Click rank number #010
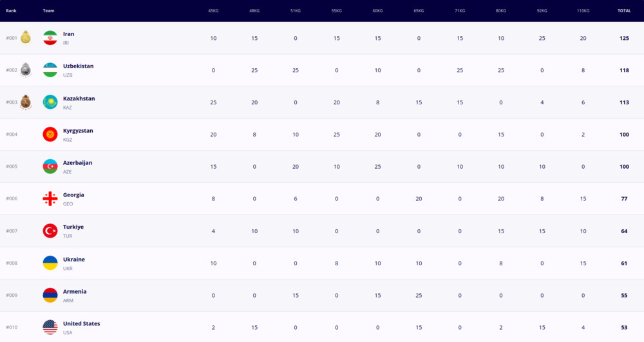644x342 pixels. (12, 327)
